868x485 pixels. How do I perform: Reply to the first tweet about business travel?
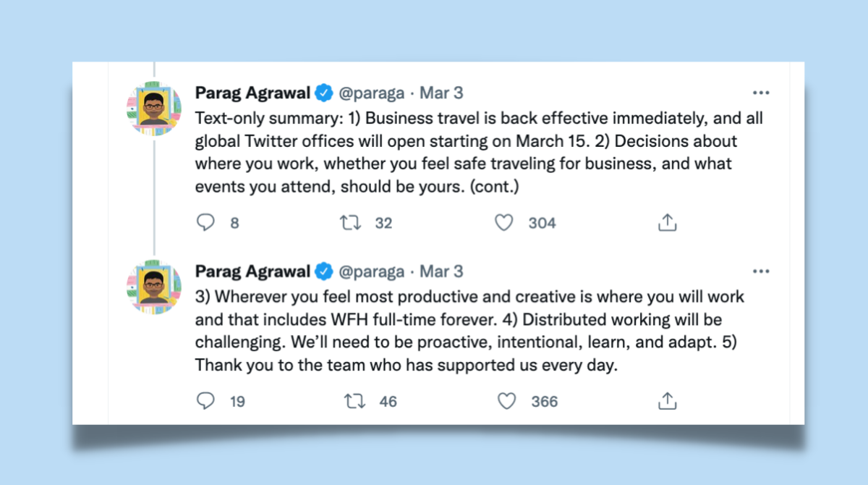[x=206, y=223]
